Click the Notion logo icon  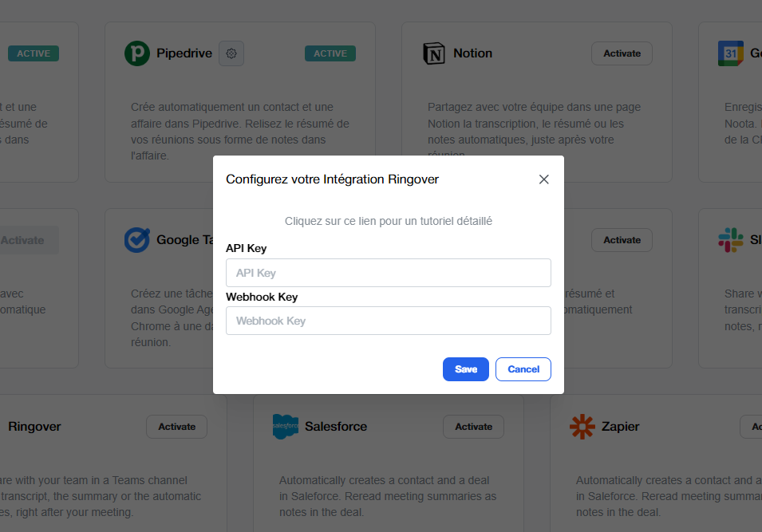pyautogui.click(x=434, y=53)
